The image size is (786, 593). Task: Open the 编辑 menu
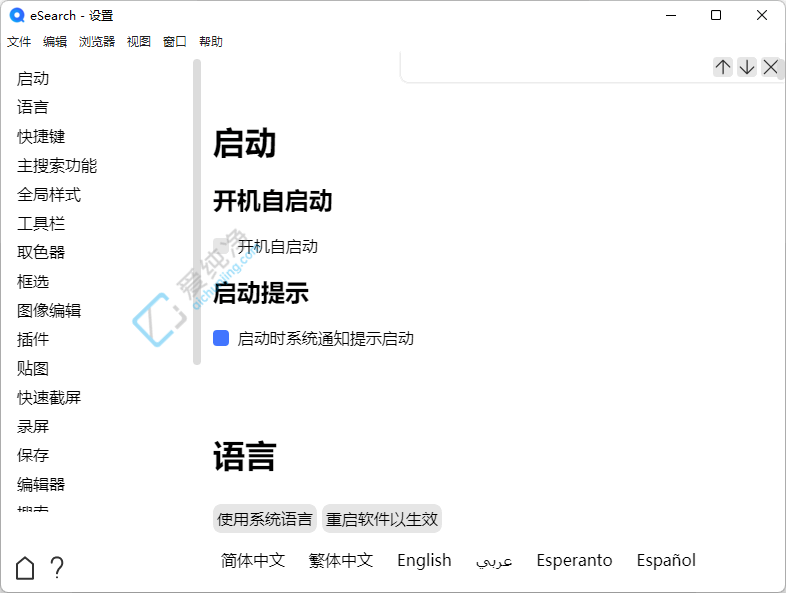55,42
